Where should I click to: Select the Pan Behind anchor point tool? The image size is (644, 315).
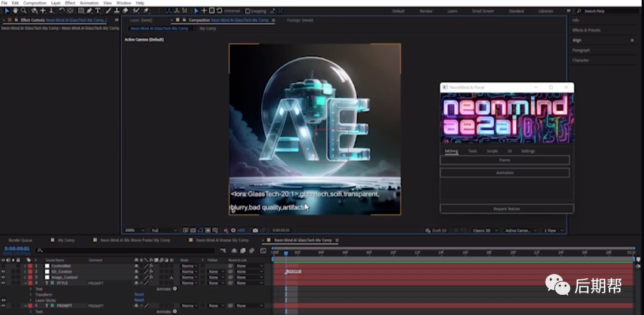(70, 11)
